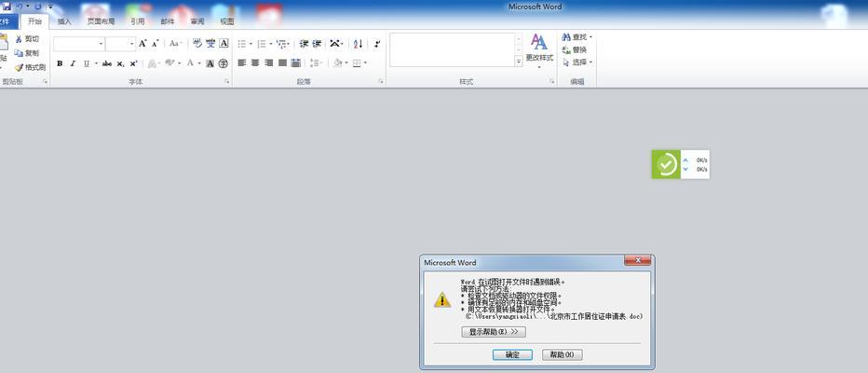Toggle Underline formatting
Viewport: 868px width, 373px height.
coord(87,63)
